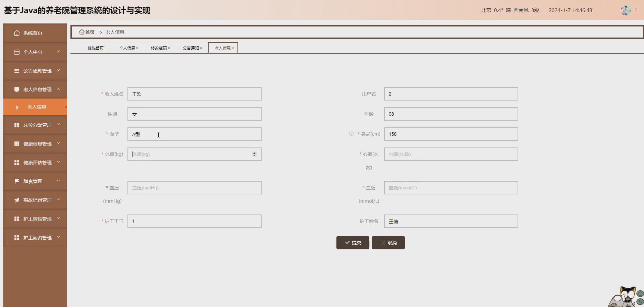Screen dimensions: 644x307
Task: Click the date time 2024-1-7 text
Action: 570,10
